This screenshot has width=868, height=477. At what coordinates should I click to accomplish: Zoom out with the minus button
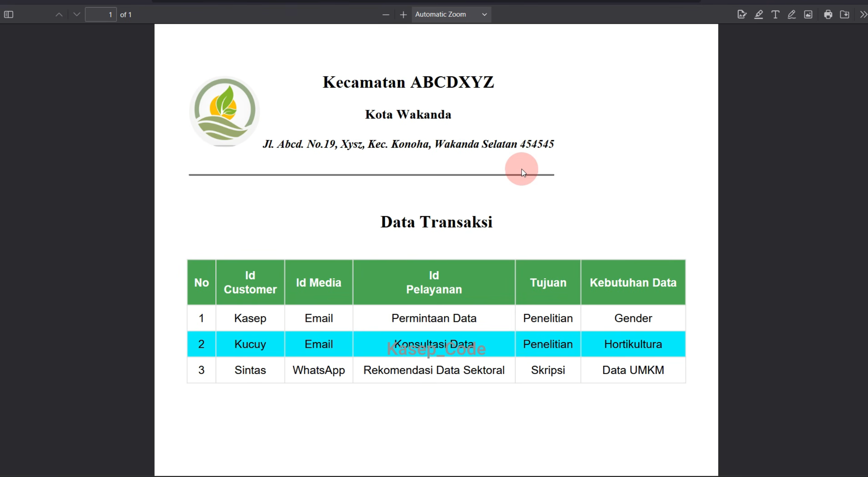tap(386, 15)
